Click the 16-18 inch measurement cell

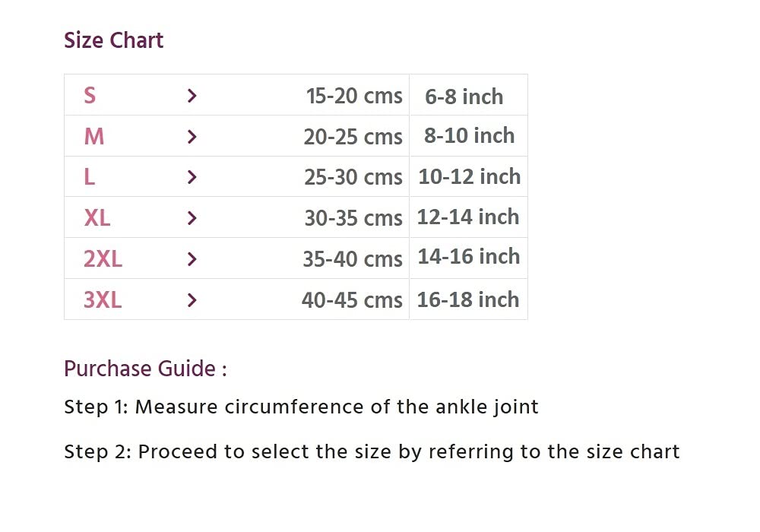click(467, 299)
